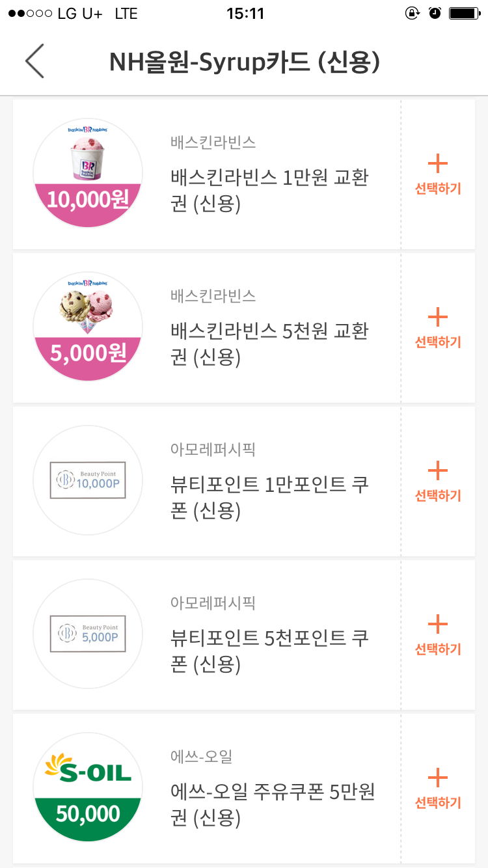Open 뷰티포인트 1만포인트 쿠폰 (신용) title
Image resolution: width=488 pixels, height=868 pixels.
pos(270,497)
